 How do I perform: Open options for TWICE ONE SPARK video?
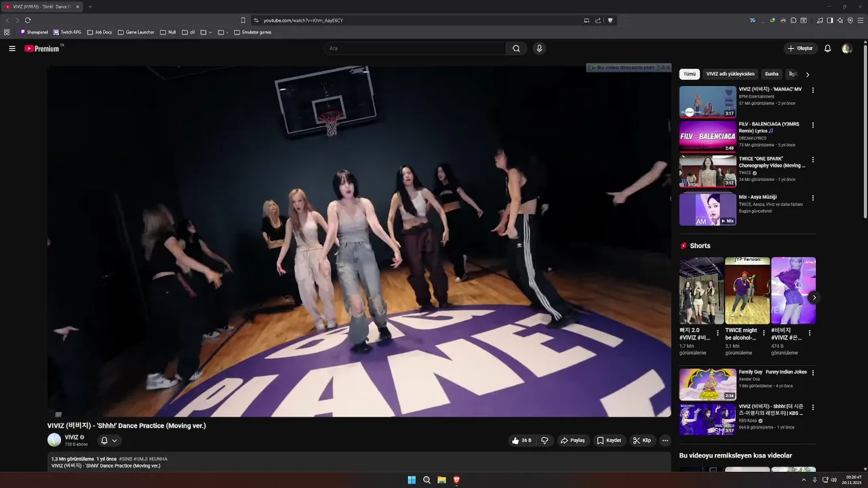click(x=813, y=160)
